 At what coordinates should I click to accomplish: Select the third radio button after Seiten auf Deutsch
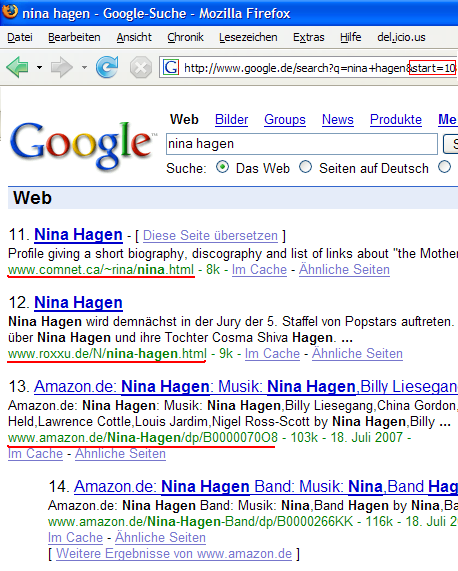coord(445,167)
